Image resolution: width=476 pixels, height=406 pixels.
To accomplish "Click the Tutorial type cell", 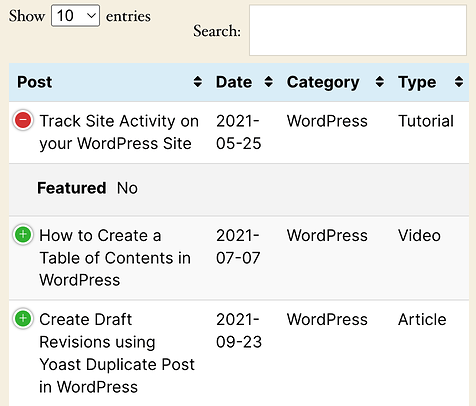I will pyautogui.click(x=426, y=121).
